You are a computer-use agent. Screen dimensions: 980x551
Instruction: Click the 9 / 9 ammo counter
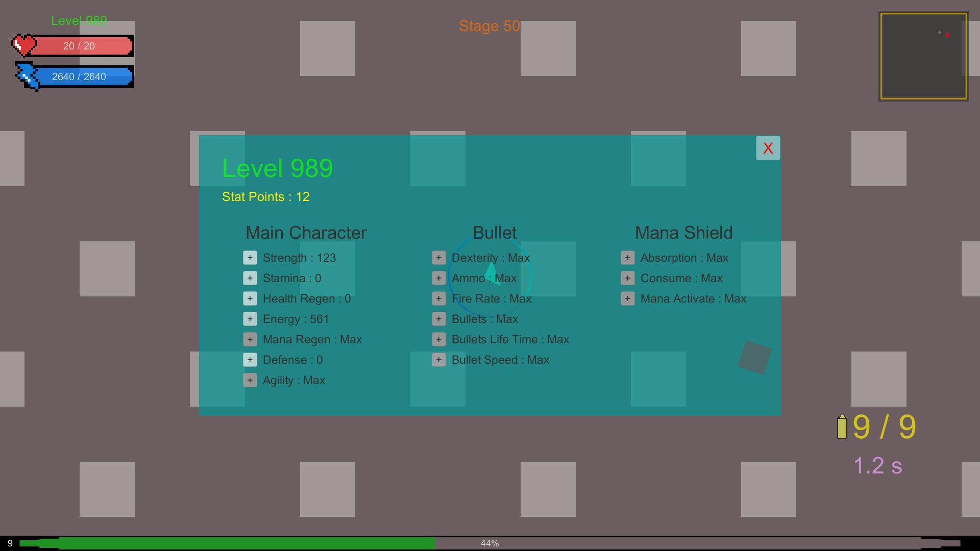885,427
